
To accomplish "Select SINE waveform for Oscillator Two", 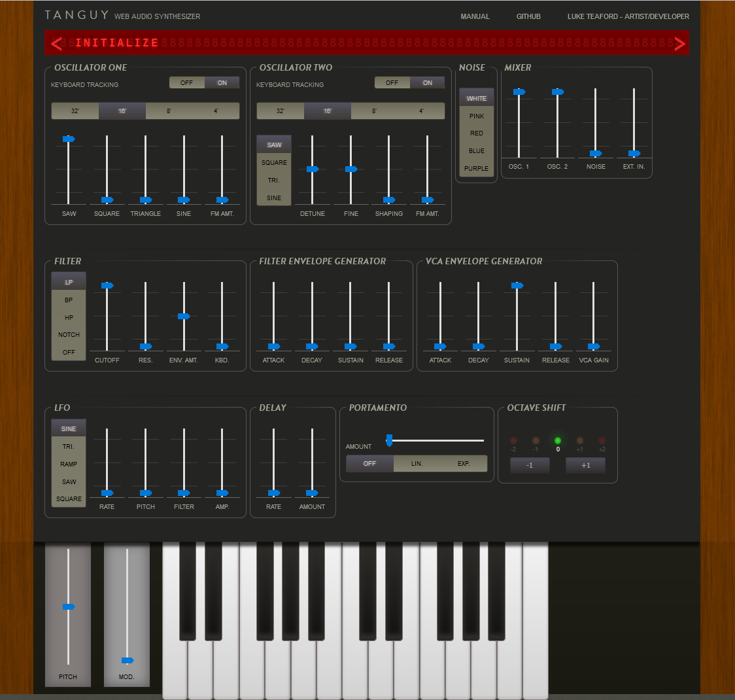I will pyautogui.click(x=273, y=198).
